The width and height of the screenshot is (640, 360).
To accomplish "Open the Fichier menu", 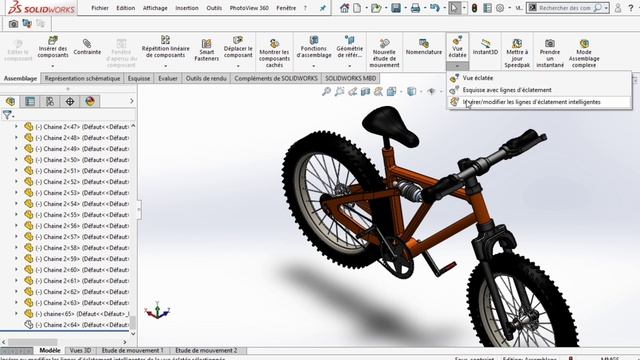I will 100,8.
